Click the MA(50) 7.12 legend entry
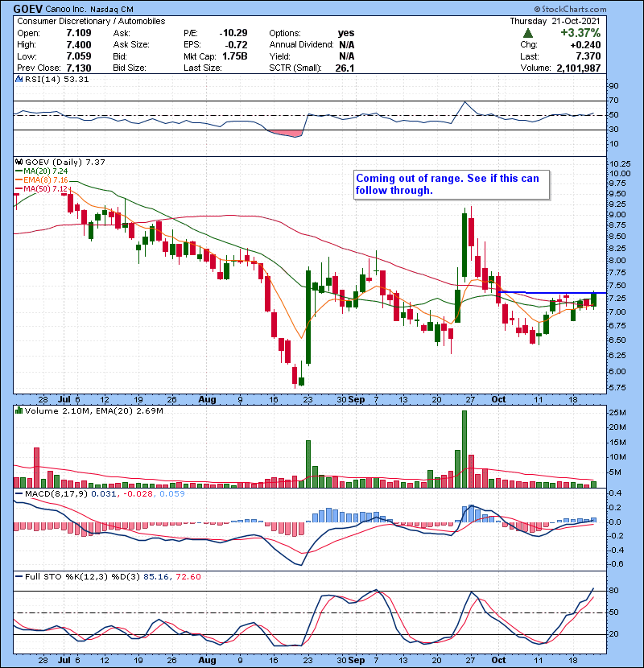This screenshot has height=668, width=644. coord(41,188)
